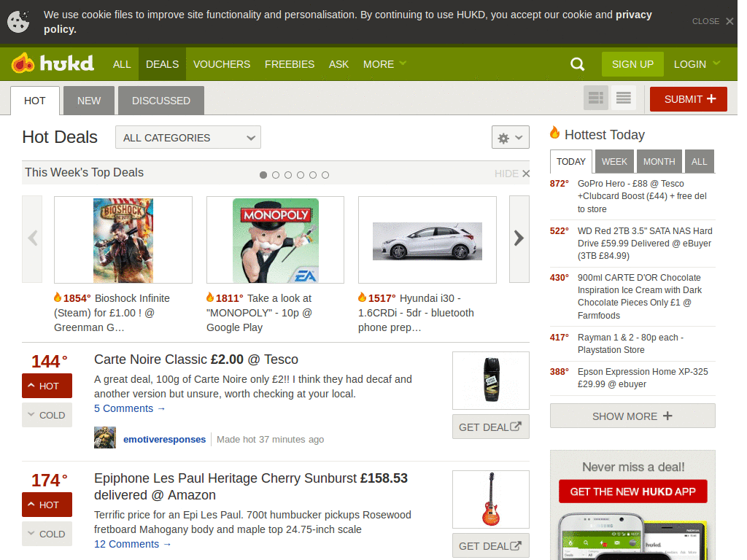Click GET THE NEW HUKD APP
This screenshot has width=747, height=560.
(x=632, y=492)
